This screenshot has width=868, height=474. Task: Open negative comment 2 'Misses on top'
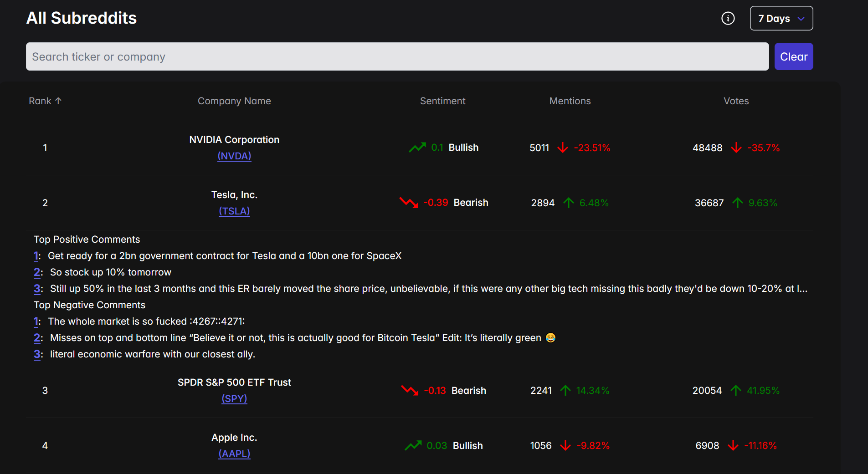(37, 338)
